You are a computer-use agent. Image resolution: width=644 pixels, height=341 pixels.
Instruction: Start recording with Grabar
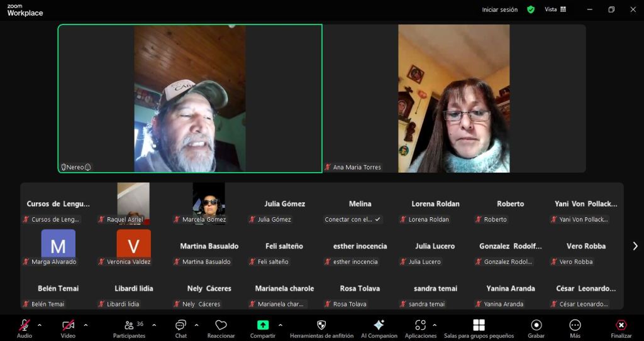tap(536, 328)
